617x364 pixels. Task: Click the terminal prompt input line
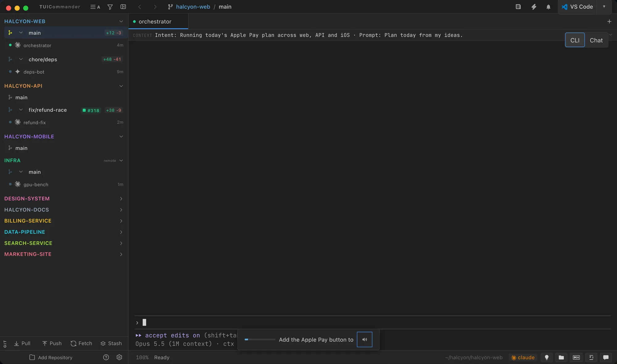372,322
